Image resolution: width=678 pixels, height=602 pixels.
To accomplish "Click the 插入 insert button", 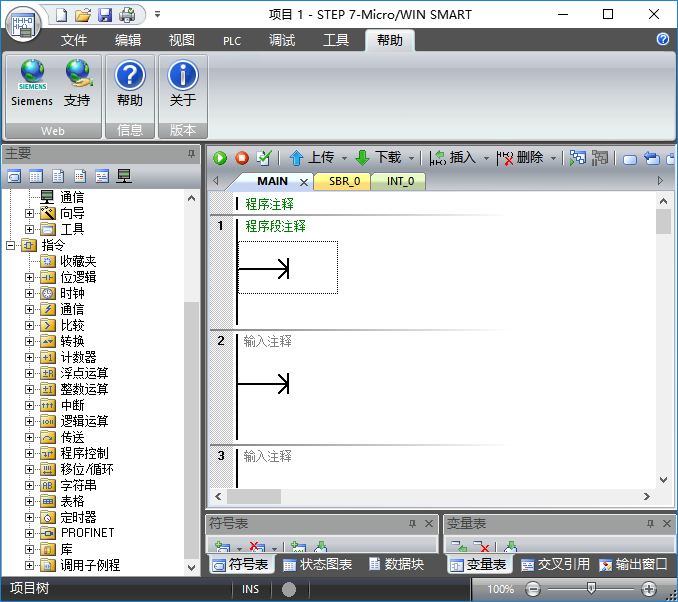I will coord(452,158).
